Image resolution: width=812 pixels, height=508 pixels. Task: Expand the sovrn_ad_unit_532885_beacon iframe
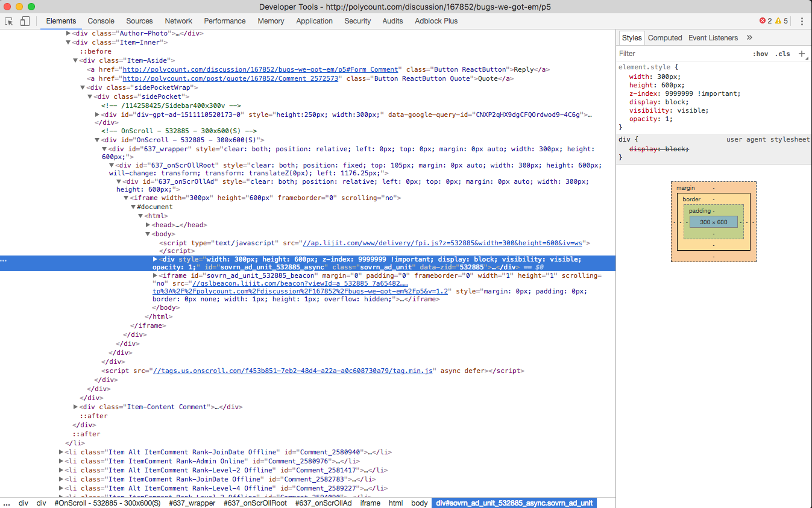pyautogui.click(x=156, y=275)
